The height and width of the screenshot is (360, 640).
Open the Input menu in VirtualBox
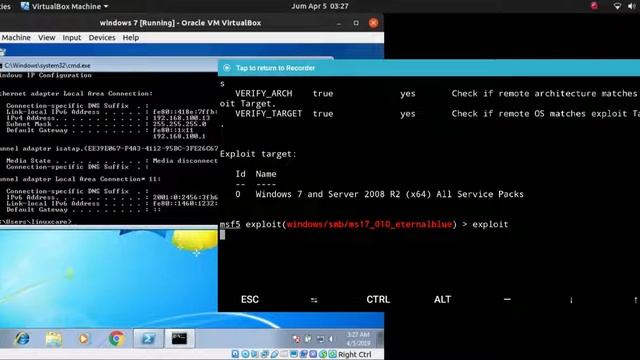[x=71, y=37]
